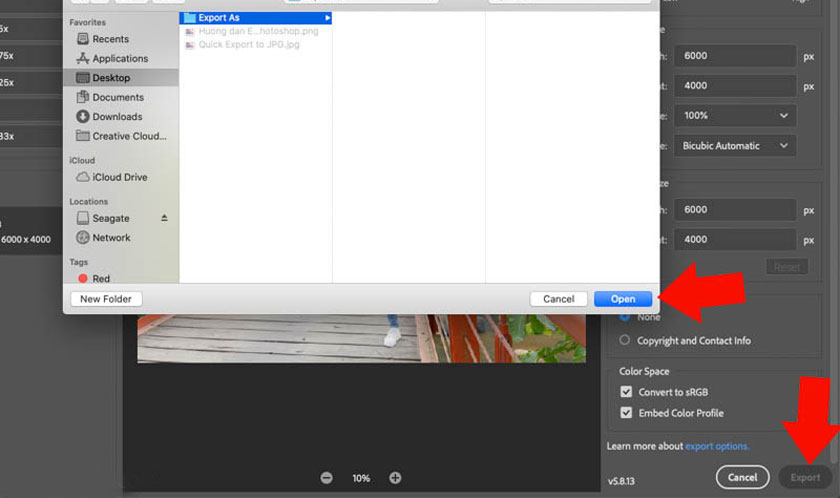Select the None metadata radio

[x=625, y=316]
